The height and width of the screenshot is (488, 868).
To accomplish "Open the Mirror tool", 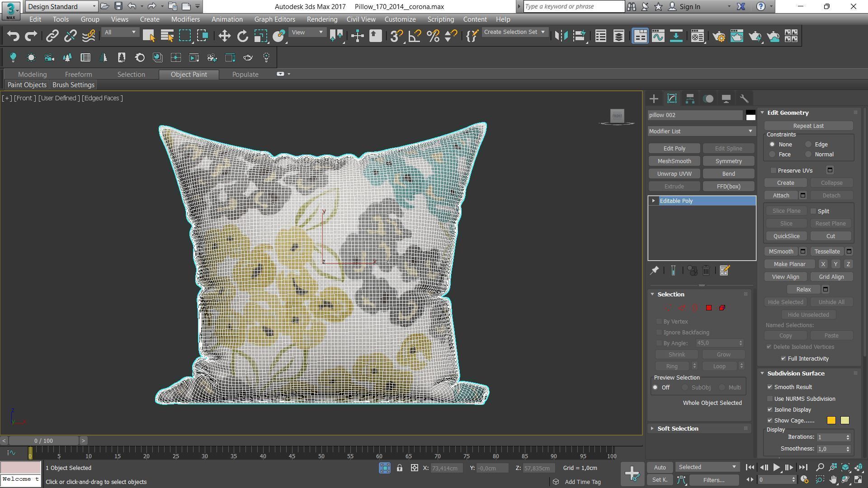I will [x=561, y=36].
